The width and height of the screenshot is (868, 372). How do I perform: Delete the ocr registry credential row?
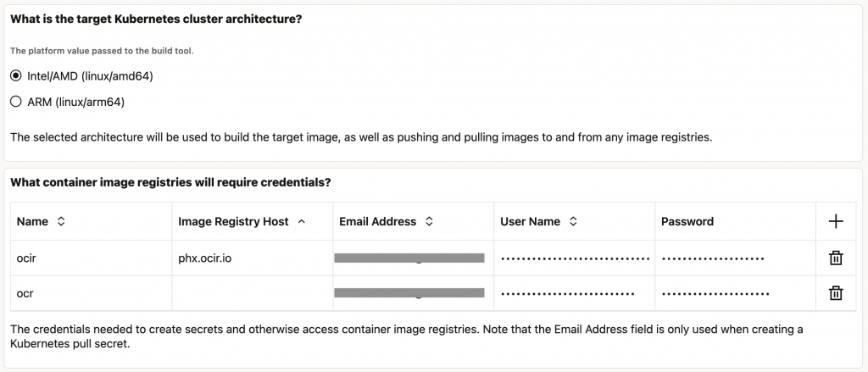point(836,293)
